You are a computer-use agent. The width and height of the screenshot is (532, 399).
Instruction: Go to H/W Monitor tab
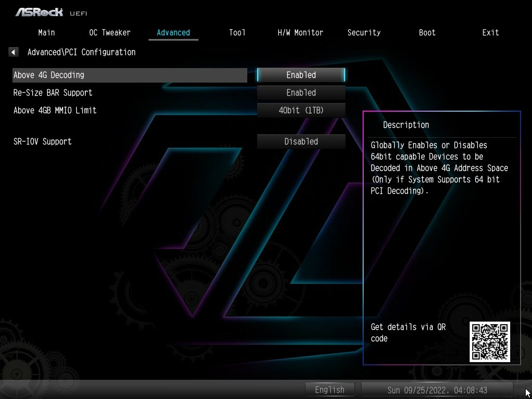point(300,32)
